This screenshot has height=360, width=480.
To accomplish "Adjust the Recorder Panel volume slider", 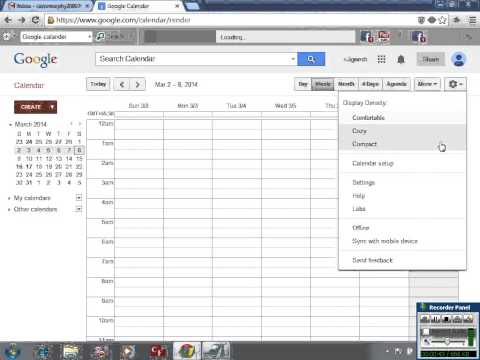I will [447, 341].
